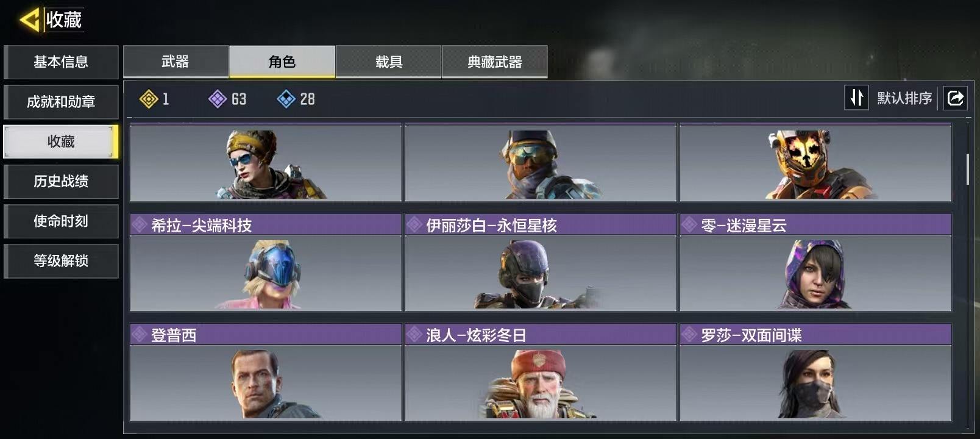Open 基本信息 in the sidebar
The width and height of the screenshot is (980, 439).
(x=61, y=62)
